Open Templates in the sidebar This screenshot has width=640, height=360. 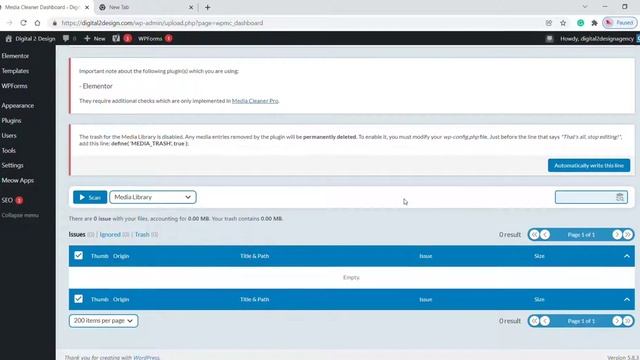(16, 71)
